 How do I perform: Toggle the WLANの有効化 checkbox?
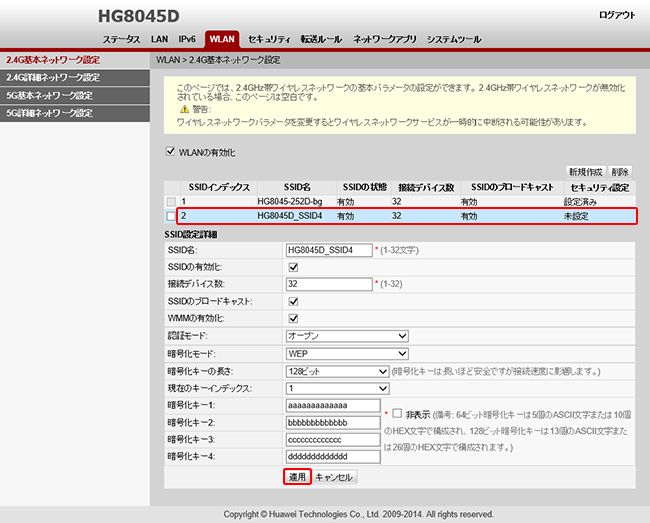click(170, 153)
